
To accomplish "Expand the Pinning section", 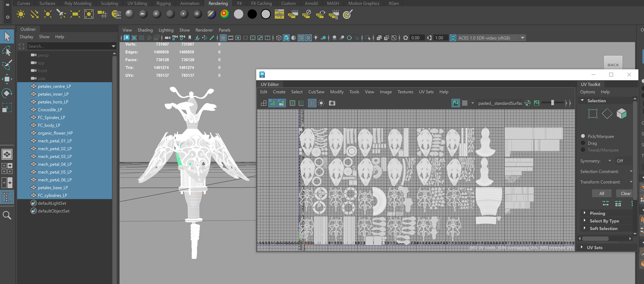I will tap(584, 213).
